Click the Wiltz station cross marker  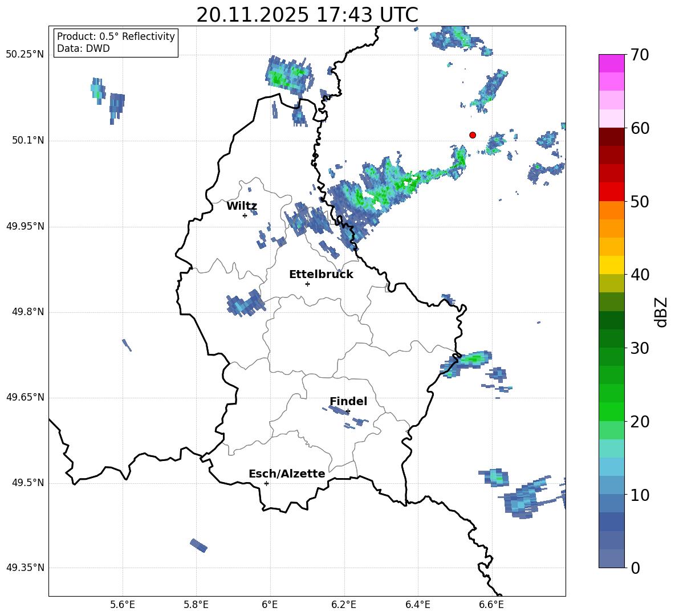tap(245, 215)
